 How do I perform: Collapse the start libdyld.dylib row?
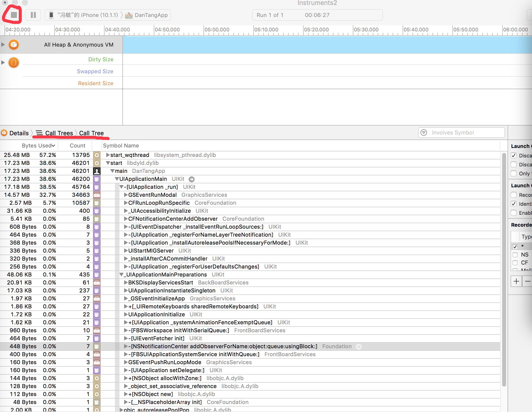108,163
